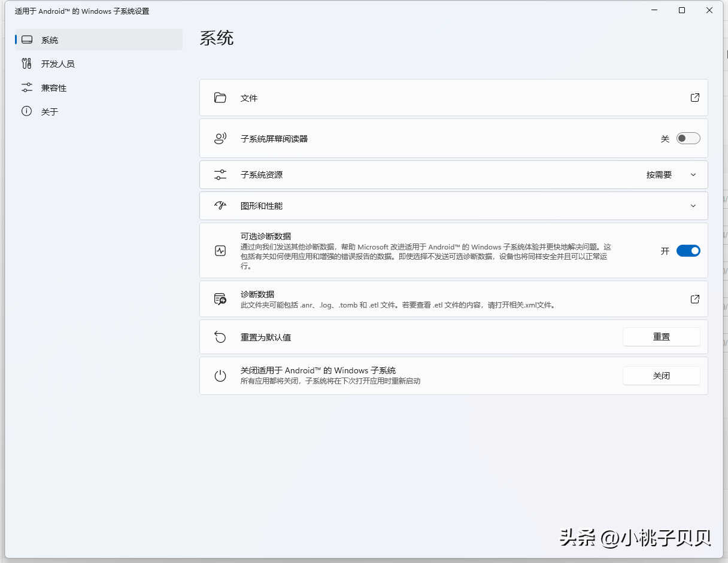728x563 pixels.
Task: Click the folder icon in 文件 row
Action: [220, 98]
